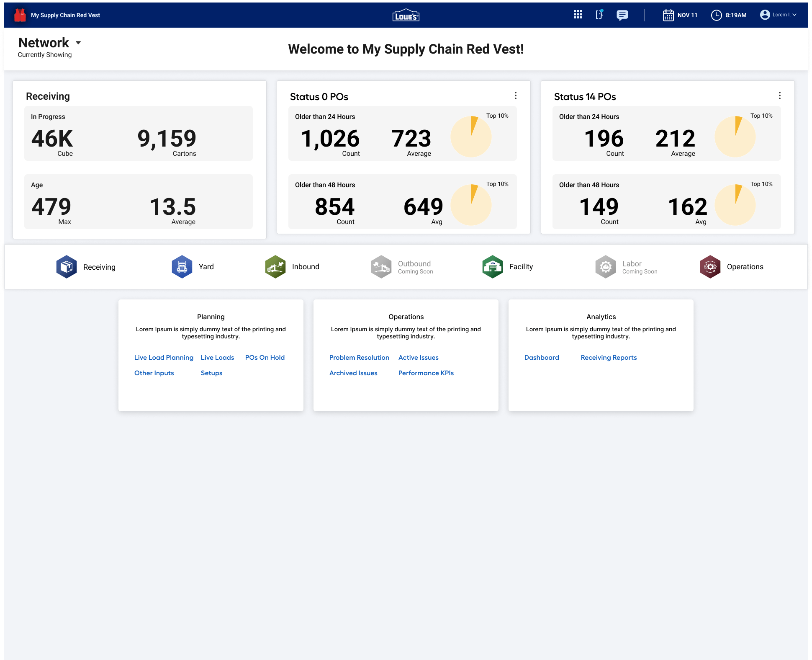Click the red vest logo icon

click(20, 15)
